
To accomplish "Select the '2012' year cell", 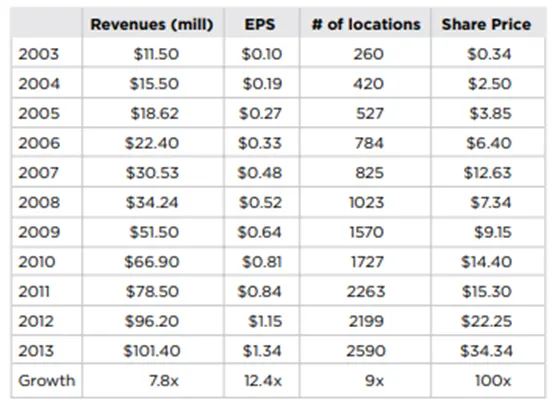I will pyautogui.click(x=36, y=321).
